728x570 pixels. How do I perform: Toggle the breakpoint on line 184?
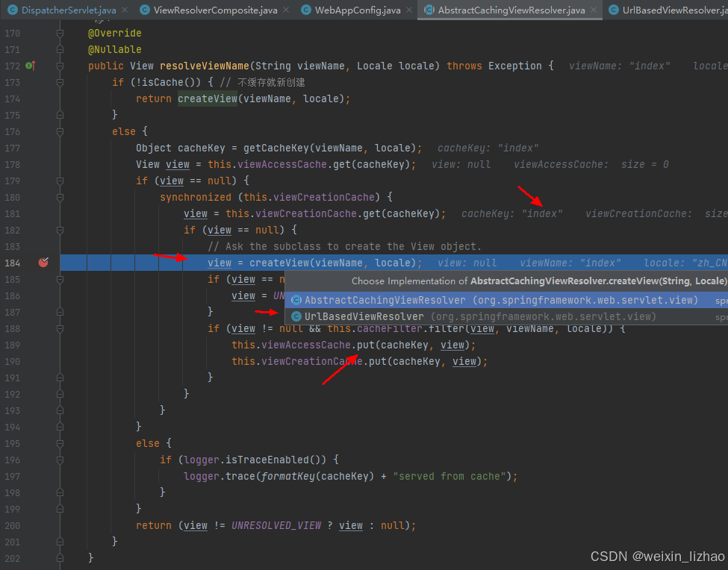point(43,263)
